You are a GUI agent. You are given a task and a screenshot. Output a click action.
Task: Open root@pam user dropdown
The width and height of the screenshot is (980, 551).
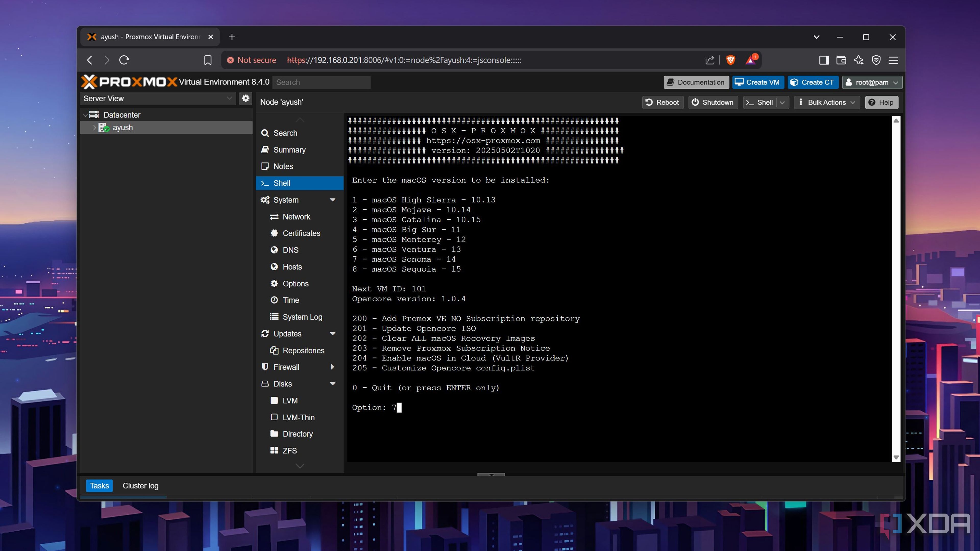[x=872, y=82]
